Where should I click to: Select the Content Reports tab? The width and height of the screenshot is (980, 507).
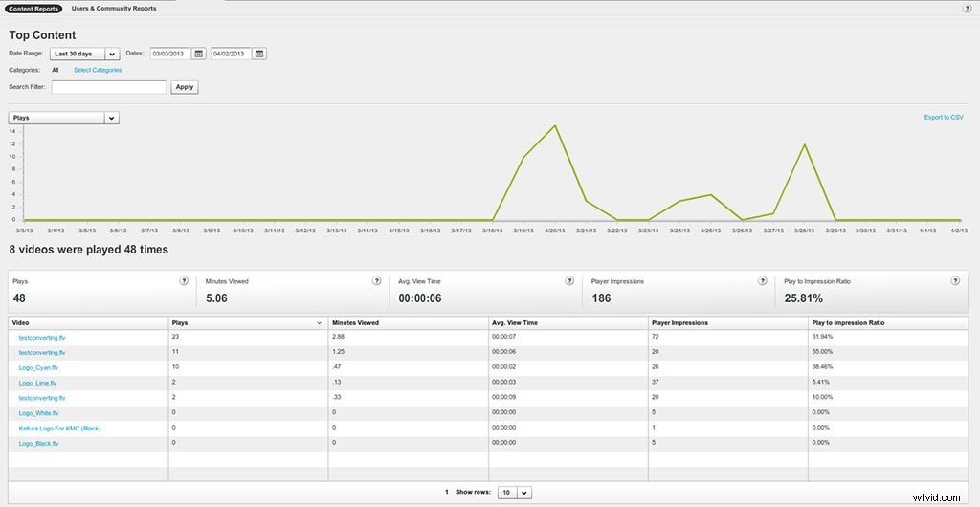[34, 8]
